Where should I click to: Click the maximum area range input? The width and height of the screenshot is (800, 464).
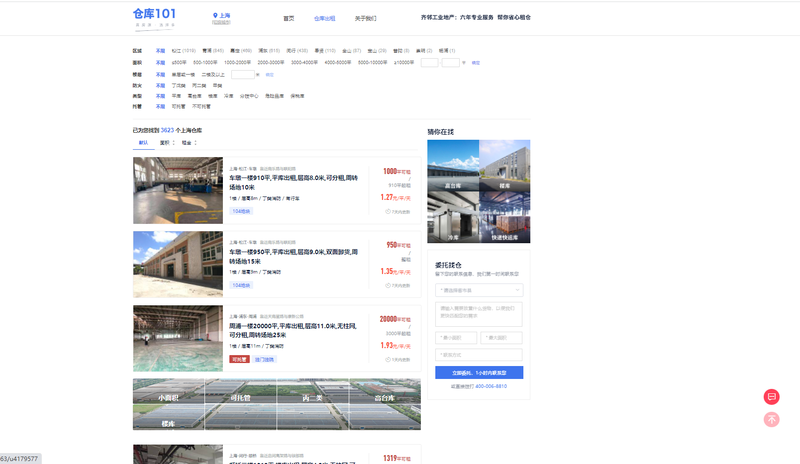click(451, 62)
